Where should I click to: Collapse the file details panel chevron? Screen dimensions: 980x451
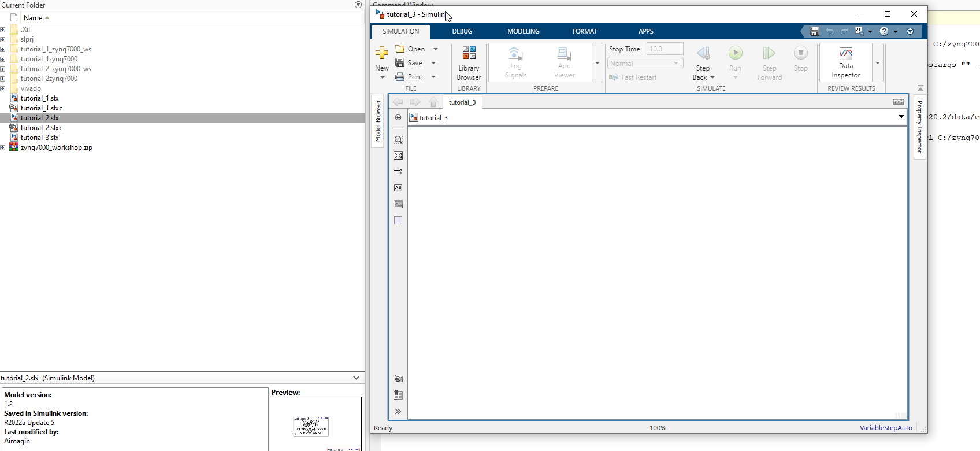[x=356, y=378]
